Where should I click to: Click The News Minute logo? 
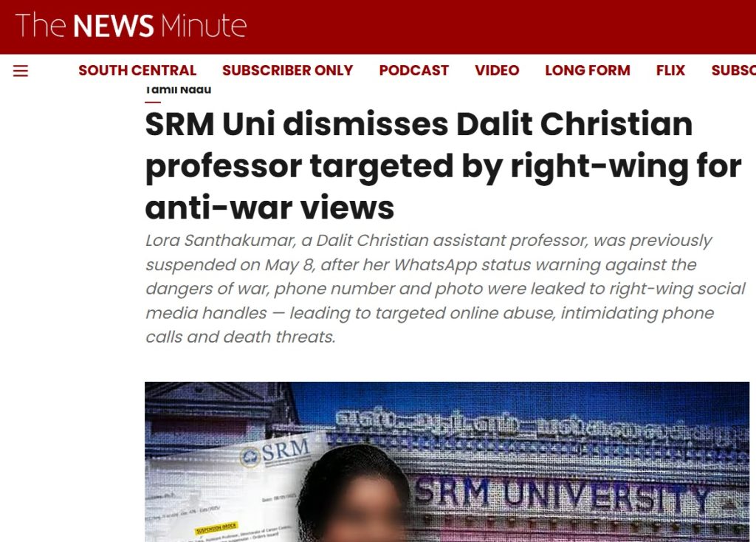[x=131, y=26]
